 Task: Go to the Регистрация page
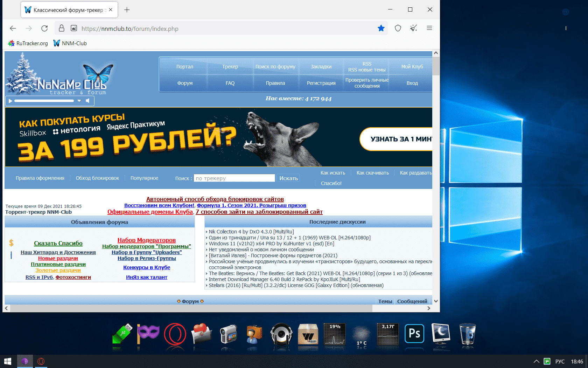pos(321,83)
